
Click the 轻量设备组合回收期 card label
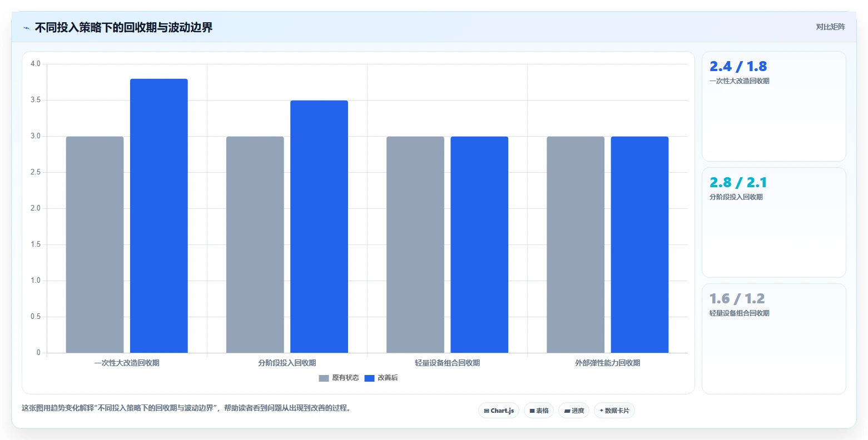point(740,313)
